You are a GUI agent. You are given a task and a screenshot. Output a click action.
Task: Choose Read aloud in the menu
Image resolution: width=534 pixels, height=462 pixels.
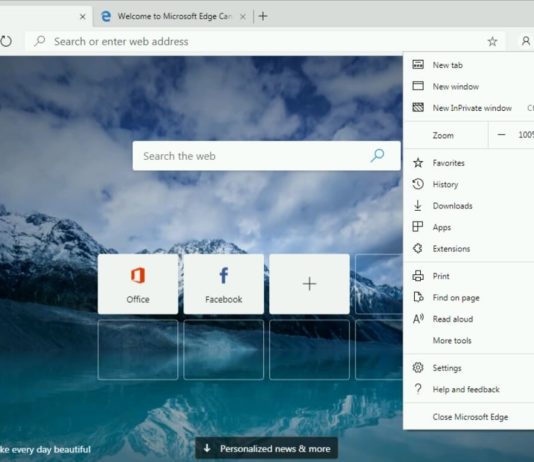click(469, 319)
